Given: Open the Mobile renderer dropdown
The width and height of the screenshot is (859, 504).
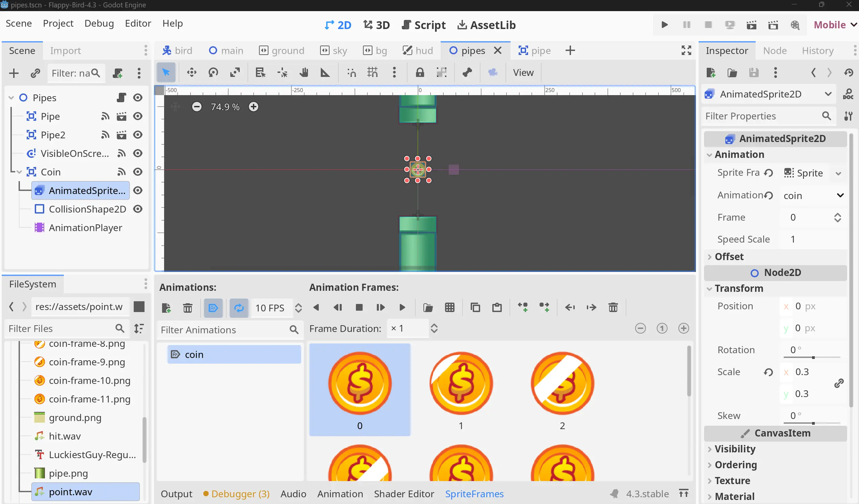Looking at the screenshot, I should coord(835,25).
